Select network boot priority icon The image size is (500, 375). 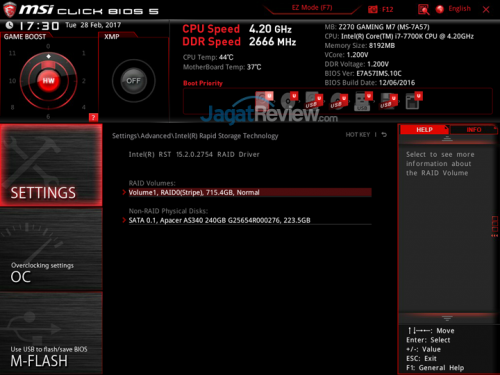[414, 101]
